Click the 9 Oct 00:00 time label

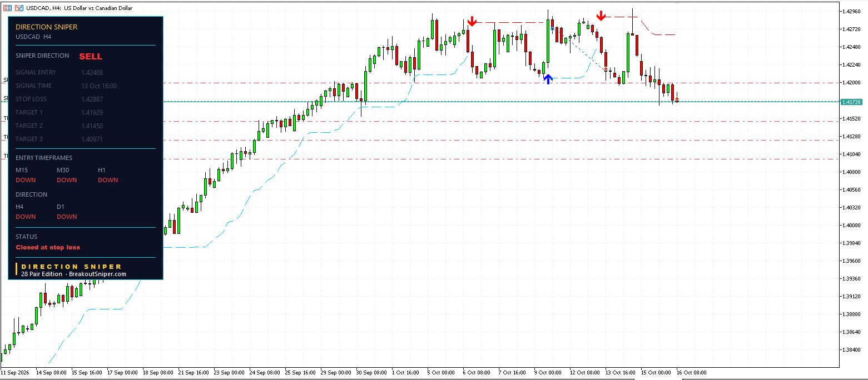(549, 373)
